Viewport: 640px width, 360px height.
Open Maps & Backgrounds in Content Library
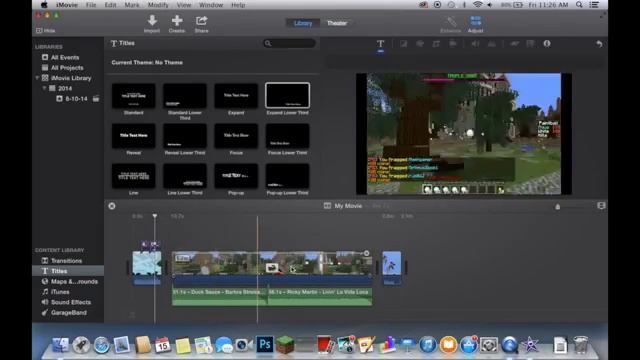pos(74,282)
